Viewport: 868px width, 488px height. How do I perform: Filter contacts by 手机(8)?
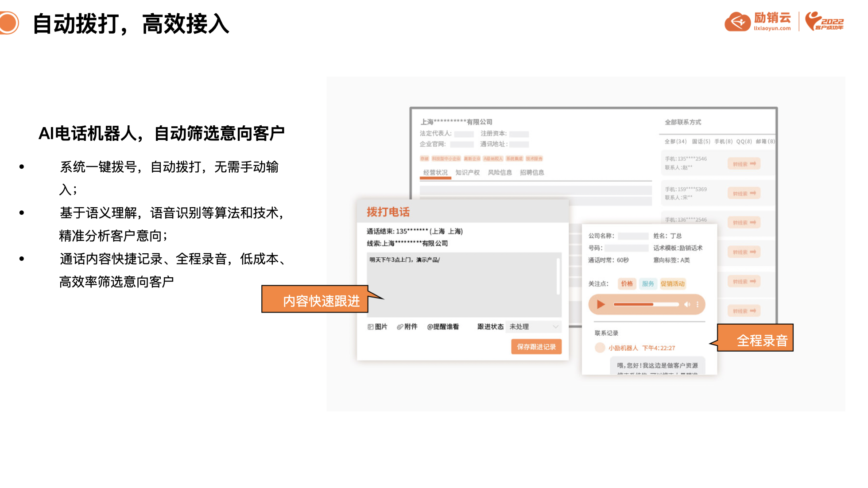723,142
